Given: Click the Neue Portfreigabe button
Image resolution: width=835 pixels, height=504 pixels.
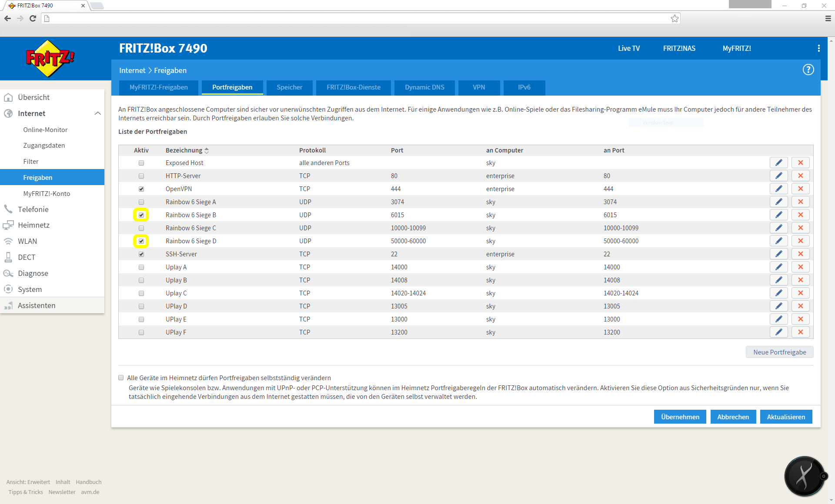Looking at the screenshot, I should (x=779, y=352).
